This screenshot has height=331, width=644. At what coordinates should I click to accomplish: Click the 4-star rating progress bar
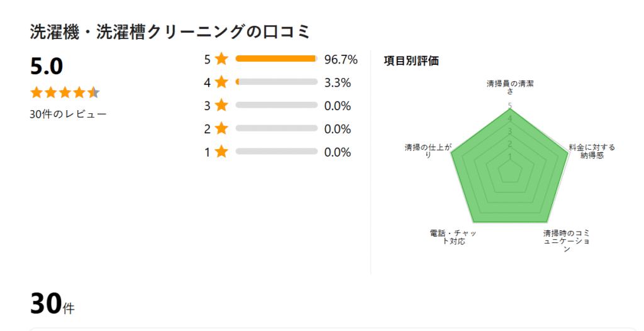(x=276, y=82)
